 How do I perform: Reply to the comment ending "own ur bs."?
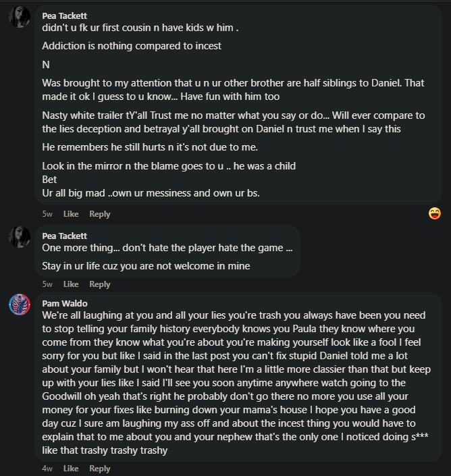(100, 214)
